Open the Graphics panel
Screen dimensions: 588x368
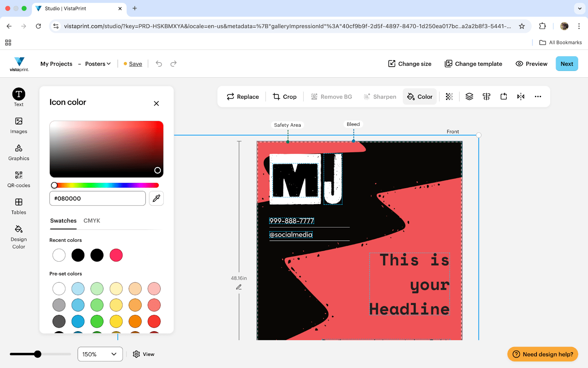[18, 152]
